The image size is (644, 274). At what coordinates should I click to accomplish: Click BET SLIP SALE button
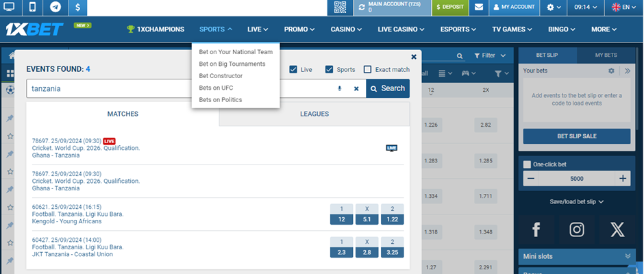[x=577, y=136]
